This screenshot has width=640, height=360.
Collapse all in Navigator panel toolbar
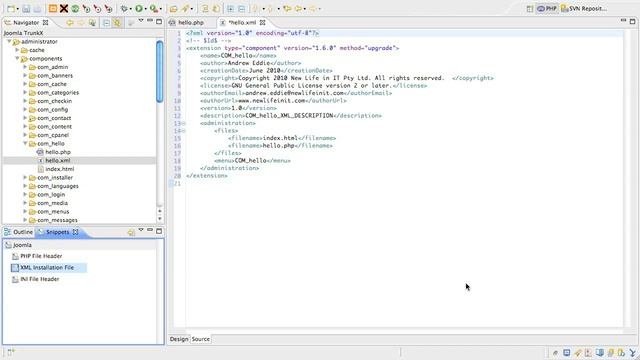[x=106, y=23]
